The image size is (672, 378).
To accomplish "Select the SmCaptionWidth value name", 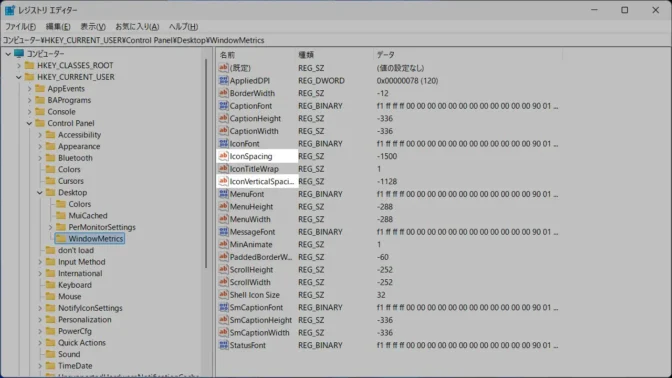I will [259, 333].
